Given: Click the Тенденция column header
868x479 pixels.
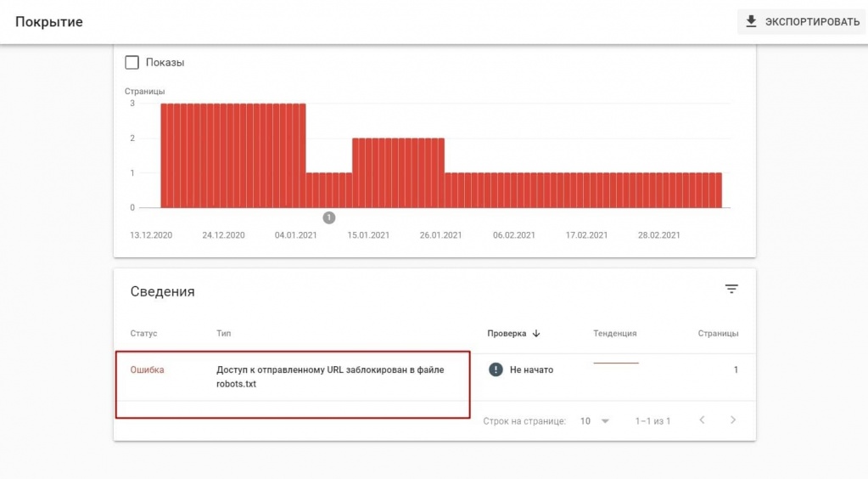Looking at the screenshot, I should (614, 334).
